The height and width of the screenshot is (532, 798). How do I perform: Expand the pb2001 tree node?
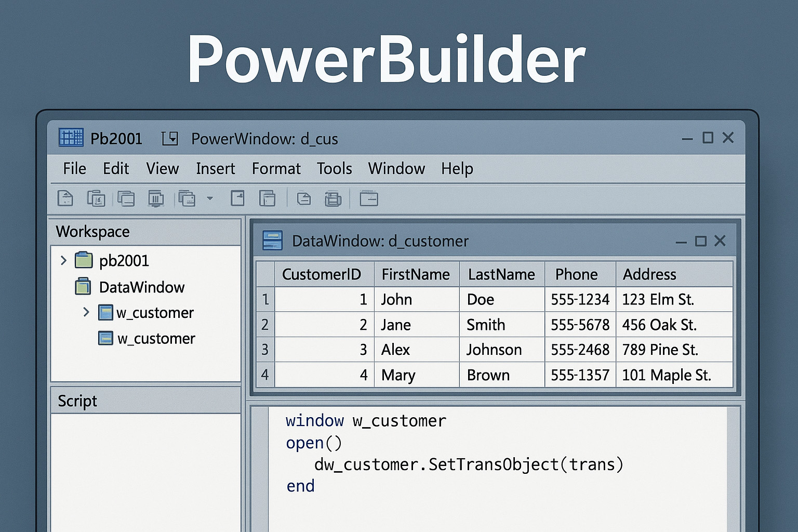(63, 260)
